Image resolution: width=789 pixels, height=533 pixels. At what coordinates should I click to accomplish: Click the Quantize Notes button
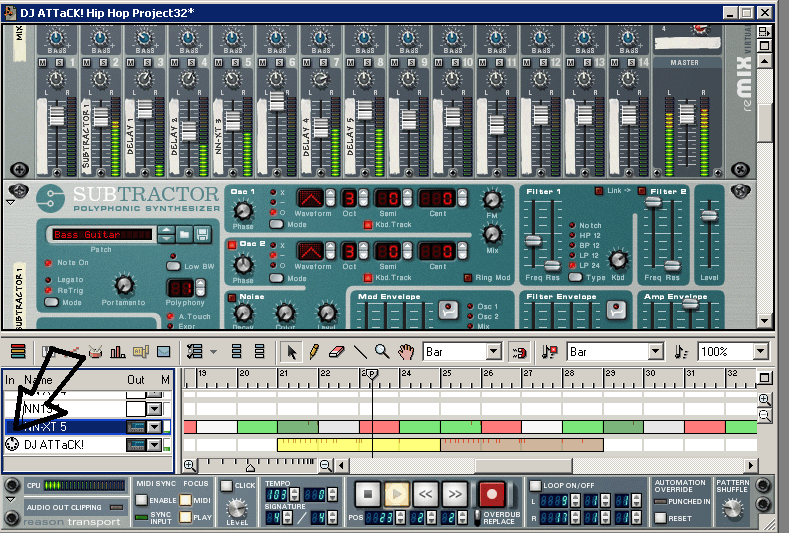point(681,351)
